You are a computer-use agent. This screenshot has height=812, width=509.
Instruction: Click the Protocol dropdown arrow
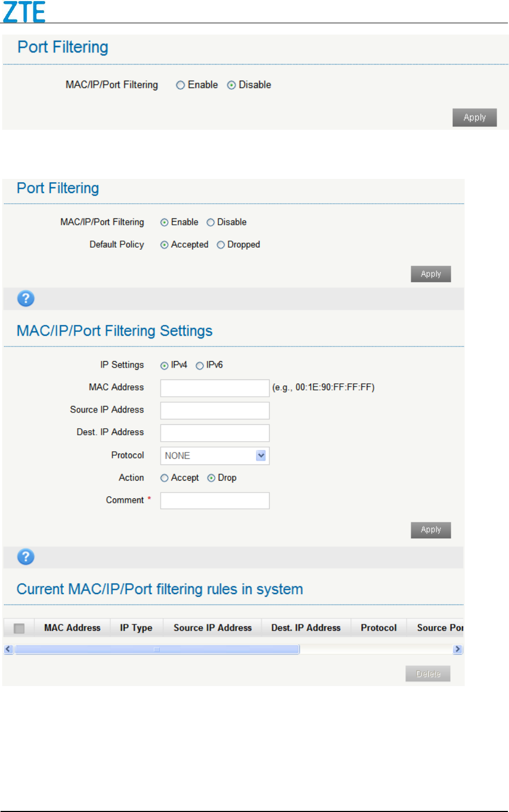tap(261, 456)
